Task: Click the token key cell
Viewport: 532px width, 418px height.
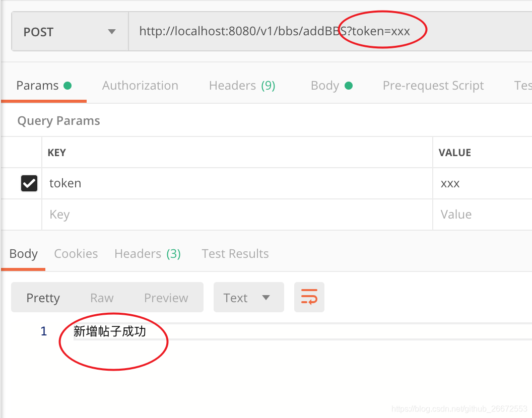Action: point(237,183)
